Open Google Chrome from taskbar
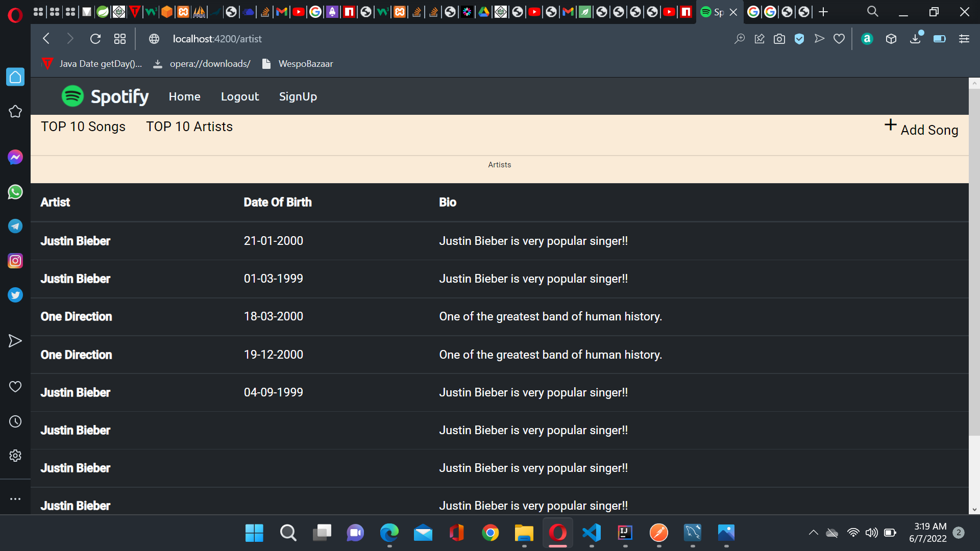This screenshot has width=980, height=551. tap(491, 533)
